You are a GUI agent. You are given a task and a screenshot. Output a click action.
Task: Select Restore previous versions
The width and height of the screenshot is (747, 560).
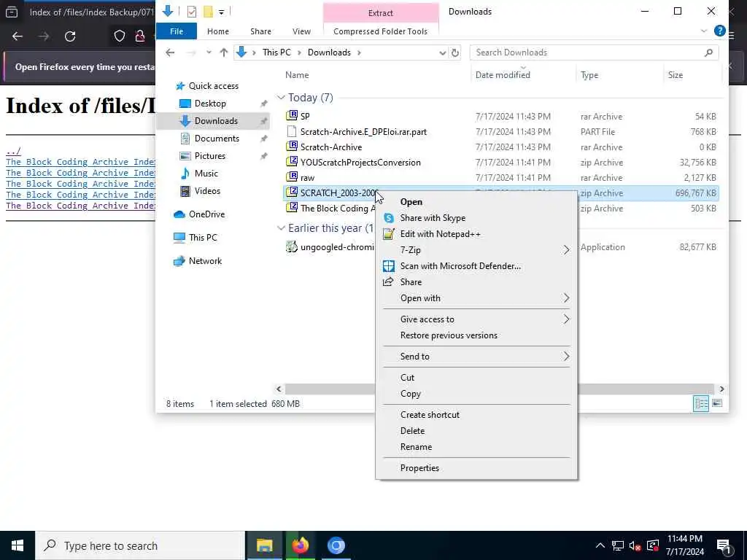pos(449,335)
